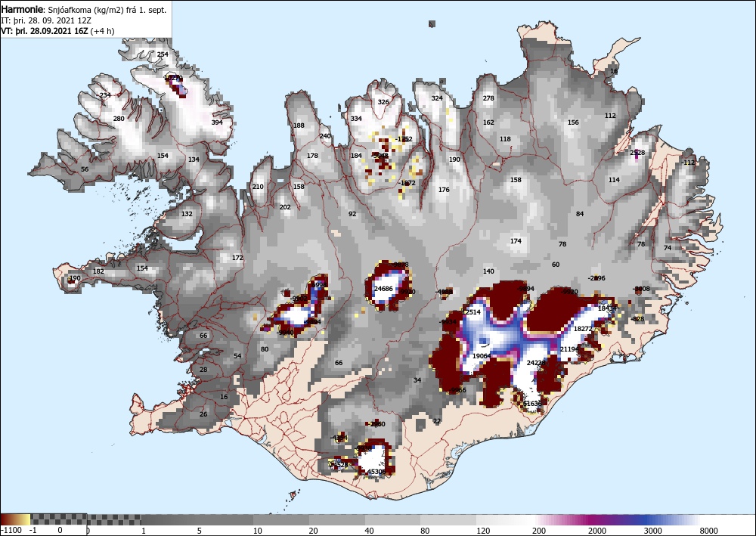Image resolution: width=756 pixels, height=536 pixels.
Task: Click glacier value 24686 on Hofsjökull
Action: pyautogui.click(x=383, y=289)
